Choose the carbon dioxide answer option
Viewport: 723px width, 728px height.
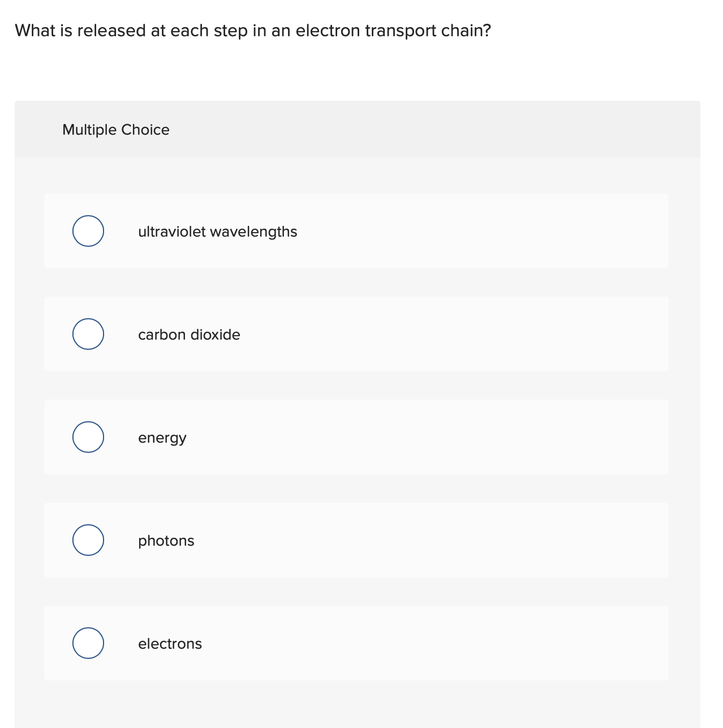[356, 334]
